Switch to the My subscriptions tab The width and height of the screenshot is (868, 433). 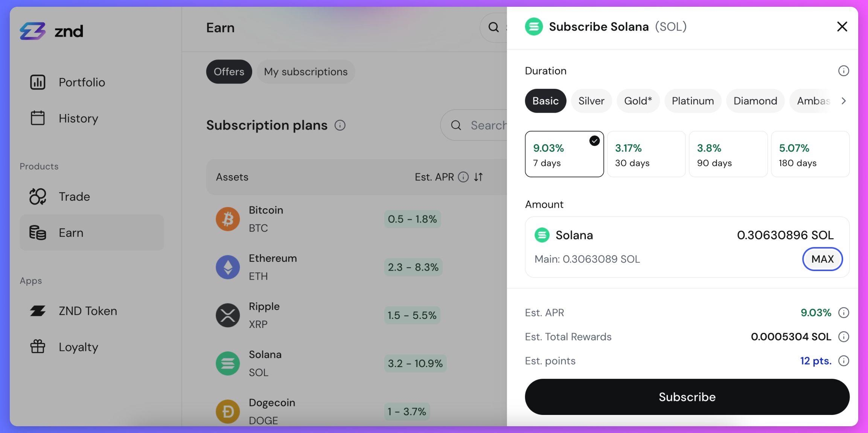pos(306,72)
